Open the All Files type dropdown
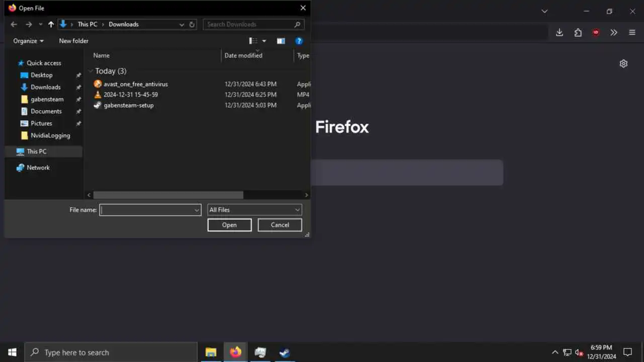This screenshot has height=362, width=644. tap(255, 210)
